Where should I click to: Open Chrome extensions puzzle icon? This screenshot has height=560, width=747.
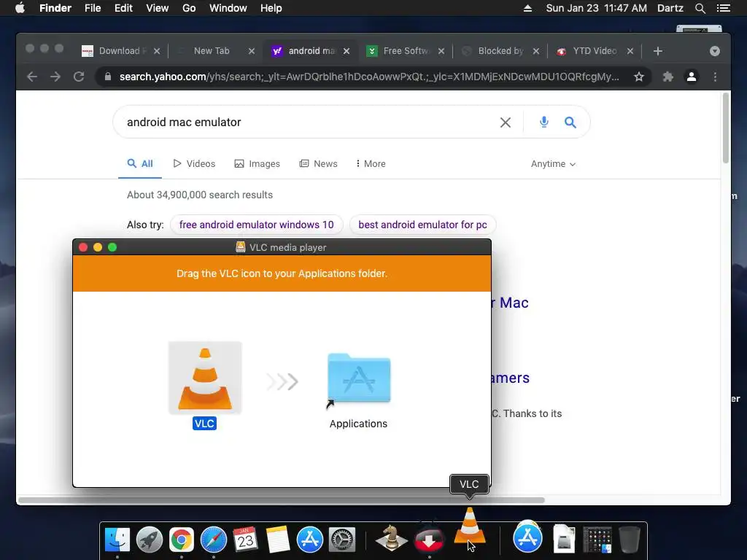[668, 77]
